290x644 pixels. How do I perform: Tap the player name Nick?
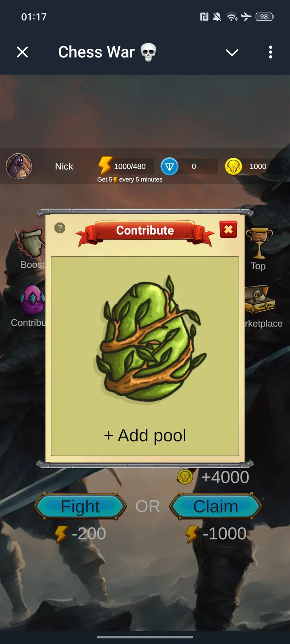tap(64, 166)
